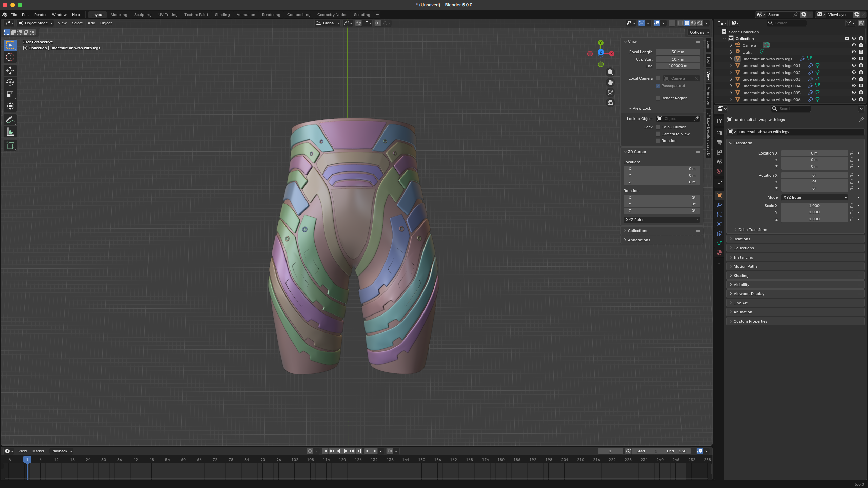
Task: Adjust the Focal Length value slider
Action: (x=677, y=52)
